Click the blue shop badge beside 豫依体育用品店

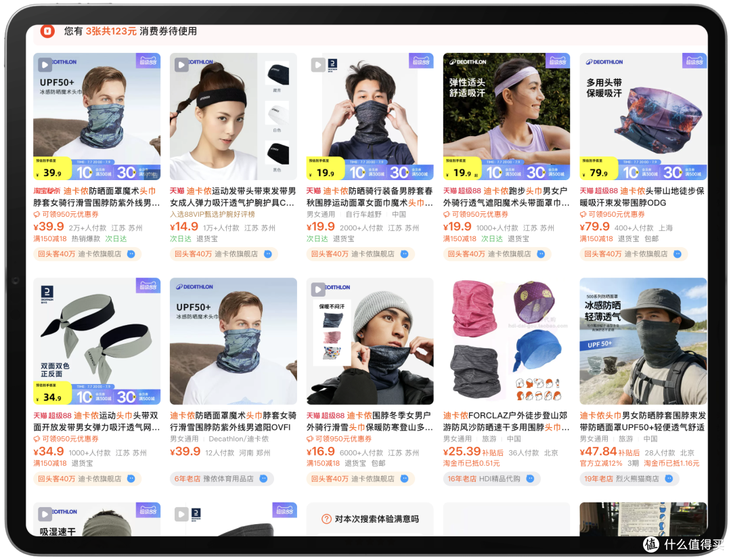(263, 479)
